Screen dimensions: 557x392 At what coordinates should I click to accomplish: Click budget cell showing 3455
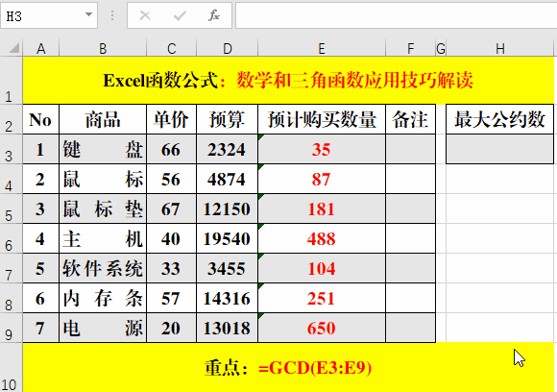pos(227,269)
